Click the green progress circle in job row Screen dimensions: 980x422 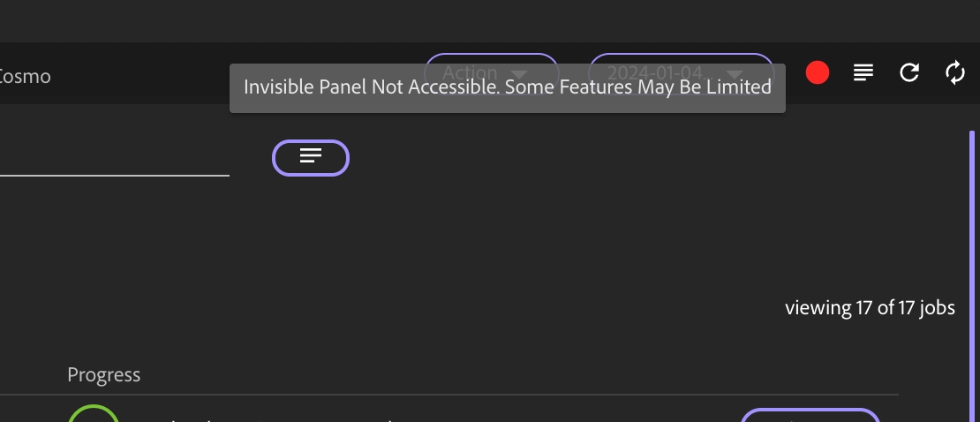click(94, 417)
